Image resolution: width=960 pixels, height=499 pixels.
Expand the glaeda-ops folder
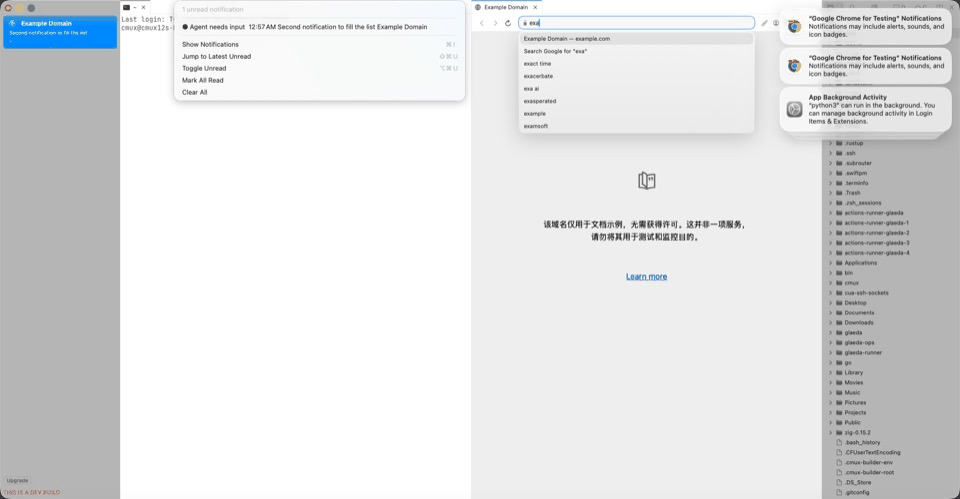[831, 343]
